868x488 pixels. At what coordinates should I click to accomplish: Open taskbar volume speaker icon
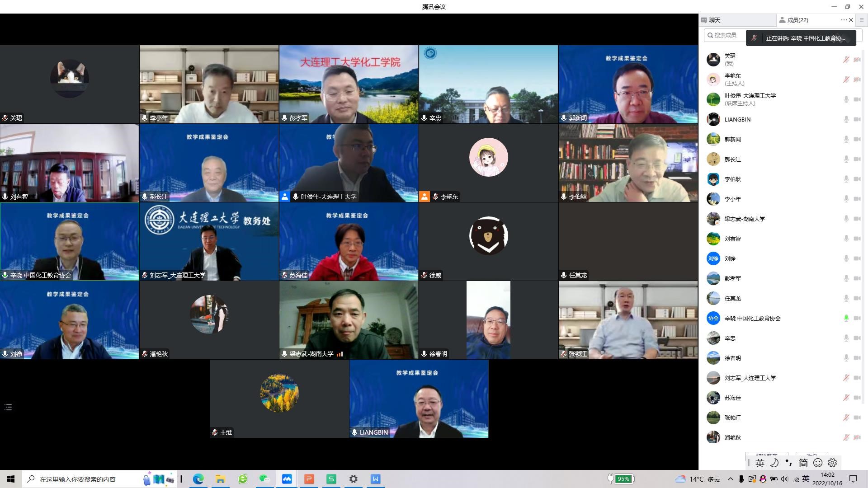coord(784,479)
